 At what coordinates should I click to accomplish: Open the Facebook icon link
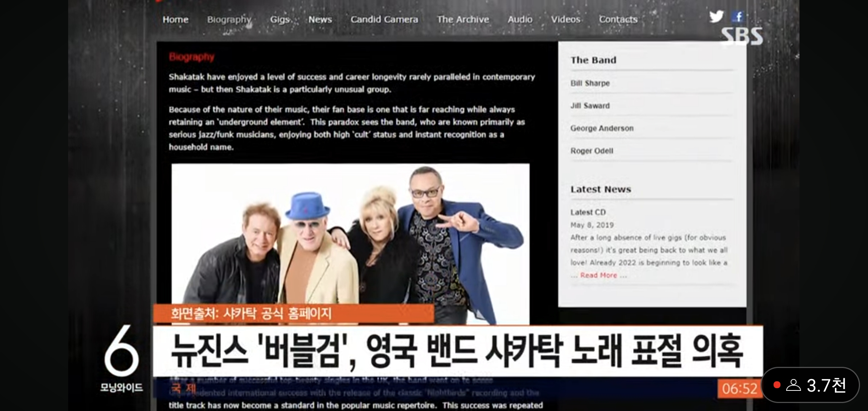coord(738,16)
